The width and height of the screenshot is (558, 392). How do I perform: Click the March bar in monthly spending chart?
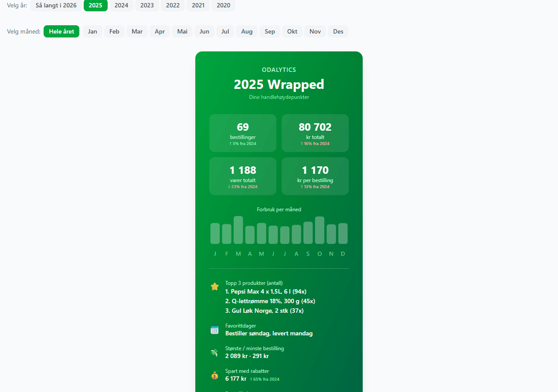(x=238, y=230)
